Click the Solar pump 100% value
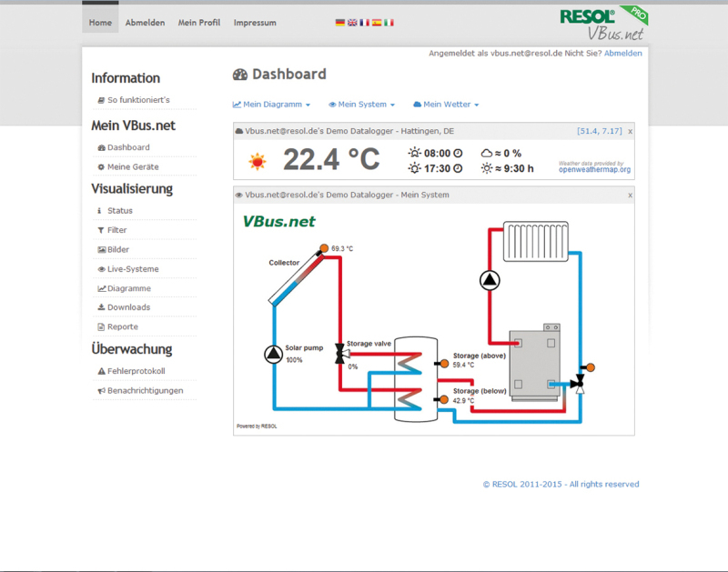The image size is (728, 572). click(x=294, y=360)
